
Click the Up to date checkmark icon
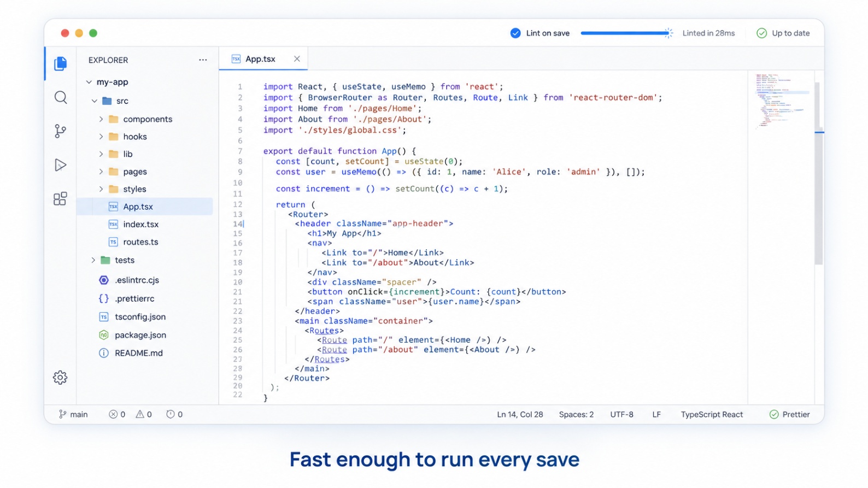761,33
